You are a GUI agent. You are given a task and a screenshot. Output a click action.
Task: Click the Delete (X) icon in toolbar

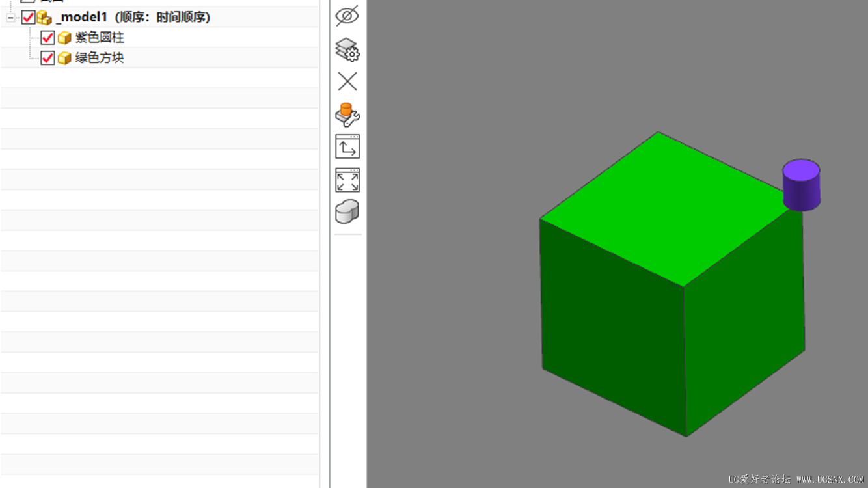pos(347,81)
